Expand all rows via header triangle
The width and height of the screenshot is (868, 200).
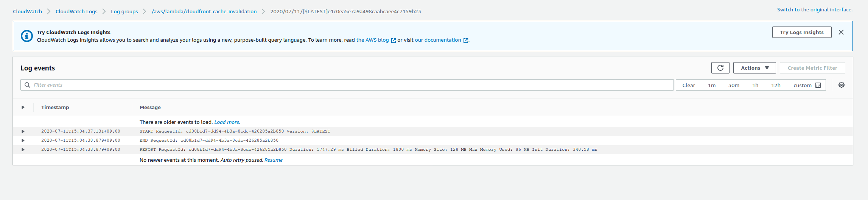point(23,107)
